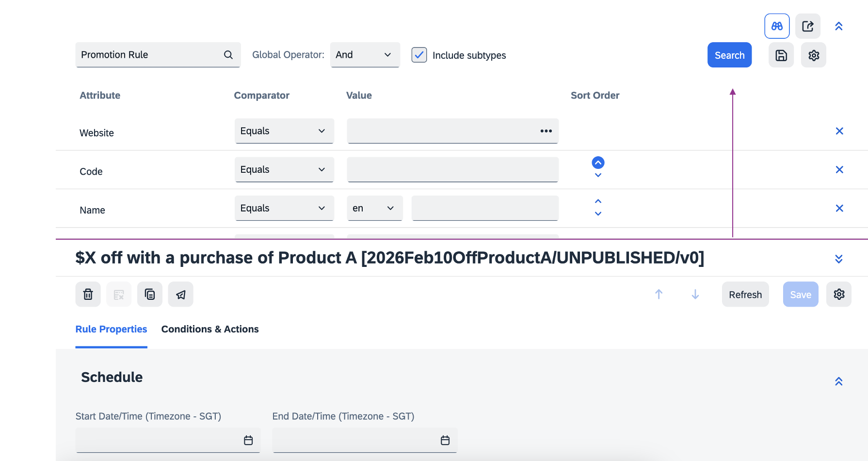Click the blue Search button
This screenshot has height=461, width=868.
click(729, 55)
